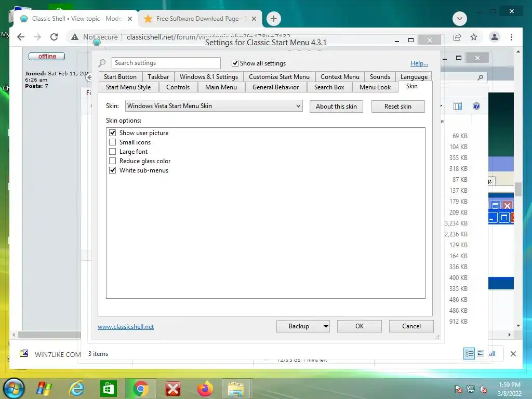Open the Customize Start Menu tab
532x399 pixels.
pos(279,77)
